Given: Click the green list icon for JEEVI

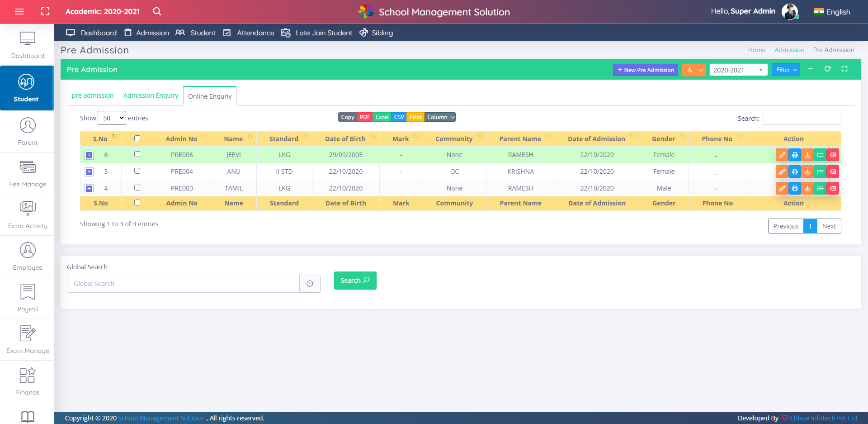Looking at the screenshot, I should [820, 155].
